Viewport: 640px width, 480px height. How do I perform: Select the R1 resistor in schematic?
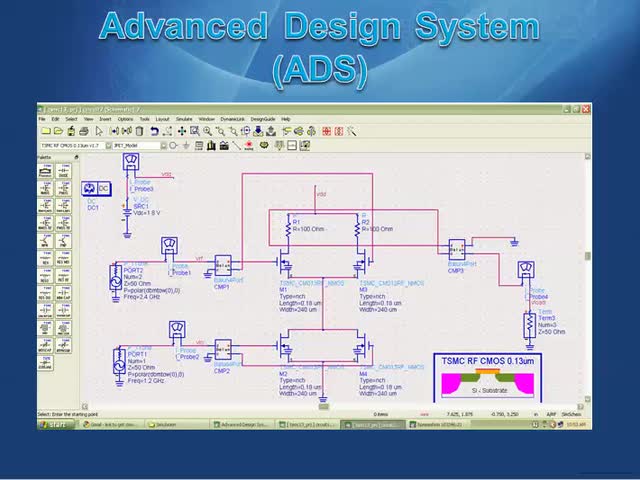[x=288, y=229]
